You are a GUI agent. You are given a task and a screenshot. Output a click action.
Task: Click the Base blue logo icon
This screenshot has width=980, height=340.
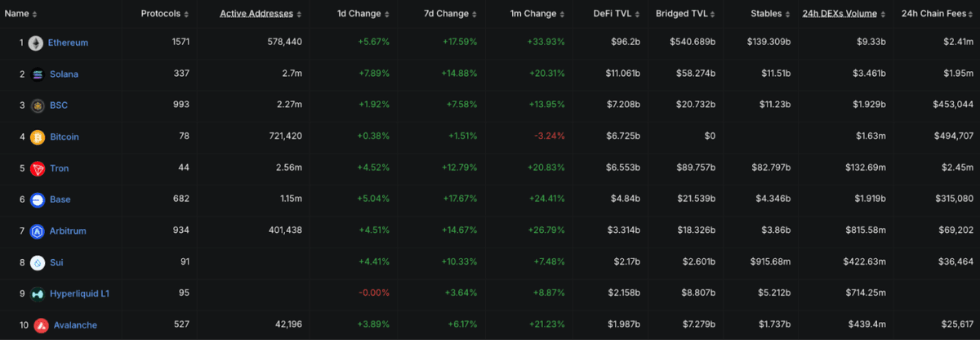(38, 199)
